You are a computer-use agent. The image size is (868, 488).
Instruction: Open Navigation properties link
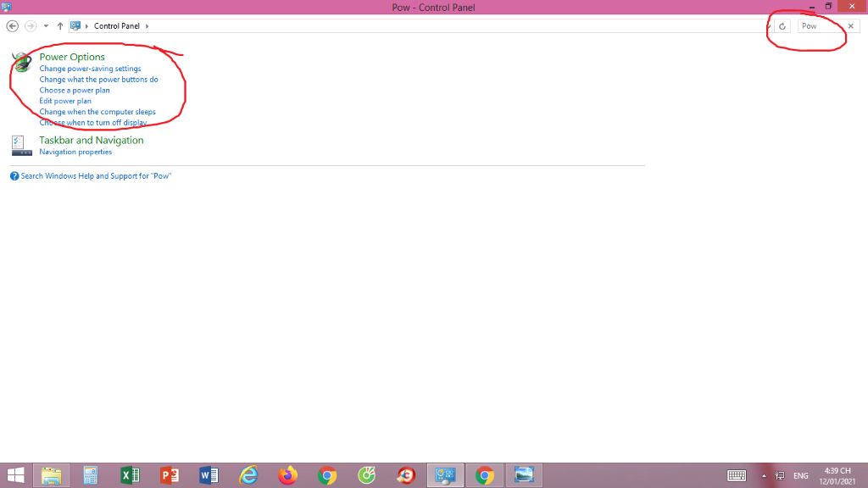(x=75, y=152)
